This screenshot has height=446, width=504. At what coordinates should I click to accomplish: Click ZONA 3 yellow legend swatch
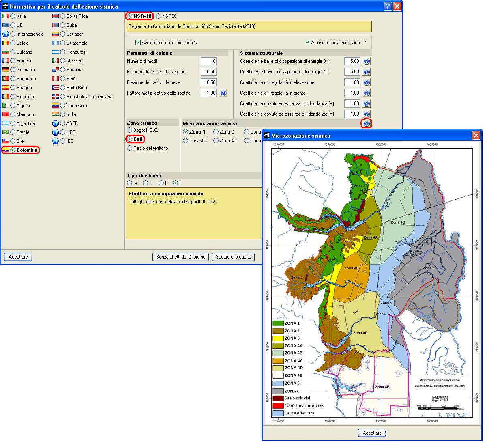pyautogui.click(x=278, y=338)
